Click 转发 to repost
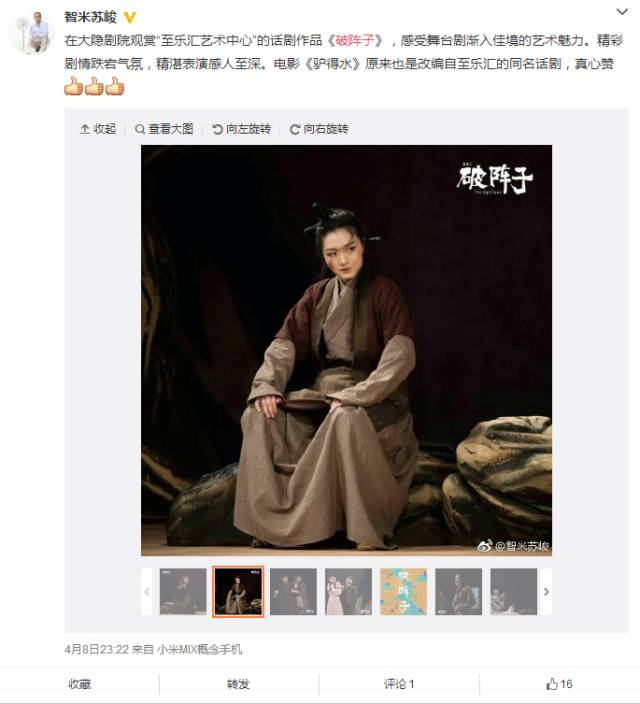The height and width of the screenshot is (704, 640). click(x=238, y=684)
